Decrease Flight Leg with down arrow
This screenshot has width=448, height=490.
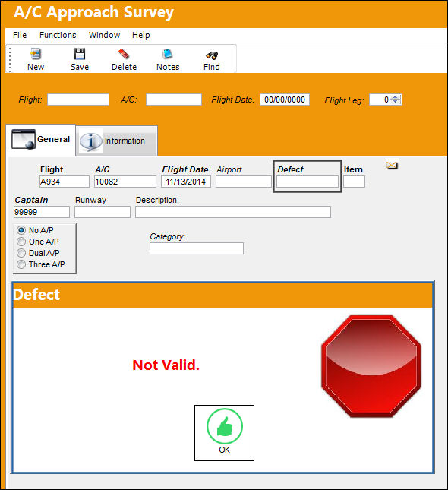[x=396, y=102]
